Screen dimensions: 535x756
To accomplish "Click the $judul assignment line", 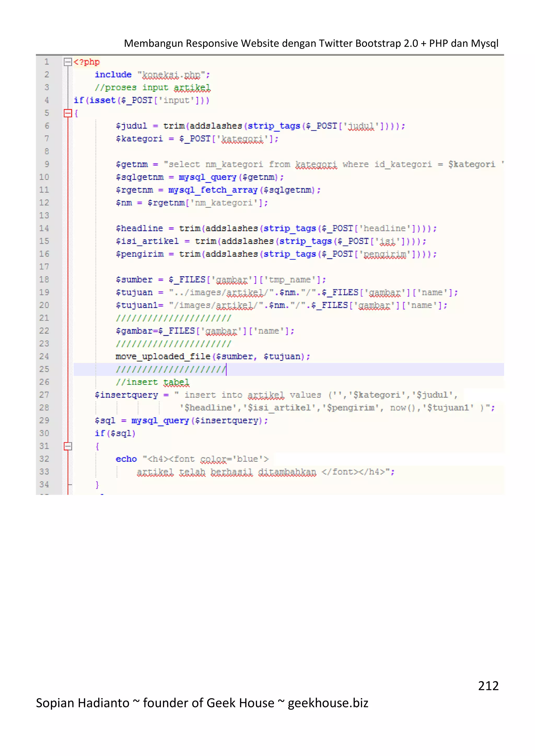I will [x=260, y=126].
